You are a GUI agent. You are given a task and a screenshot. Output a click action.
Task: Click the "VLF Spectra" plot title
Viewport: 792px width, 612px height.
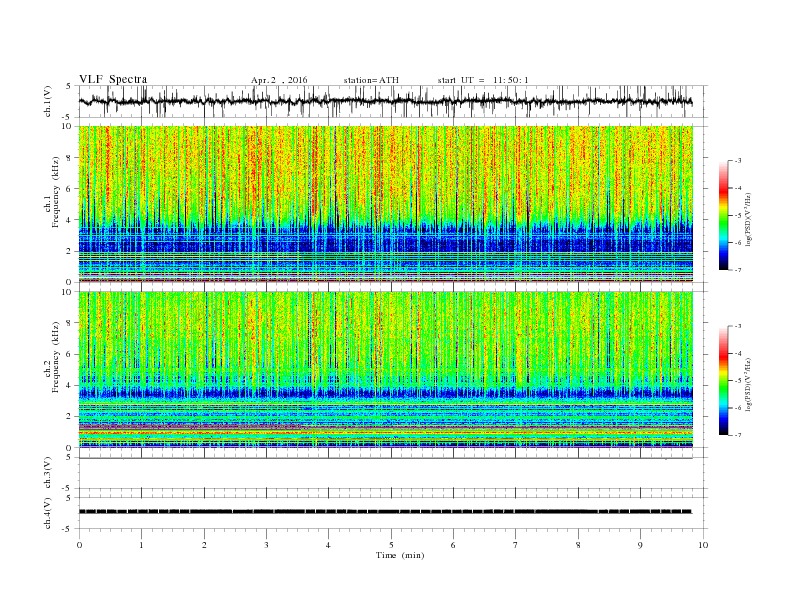113,79
